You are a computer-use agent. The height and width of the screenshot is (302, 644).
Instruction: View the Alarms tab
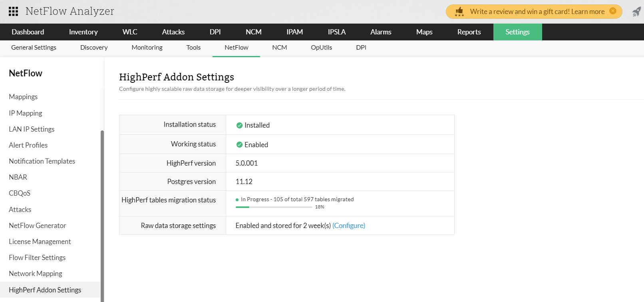pyautogui.click(x=381, y=32)
